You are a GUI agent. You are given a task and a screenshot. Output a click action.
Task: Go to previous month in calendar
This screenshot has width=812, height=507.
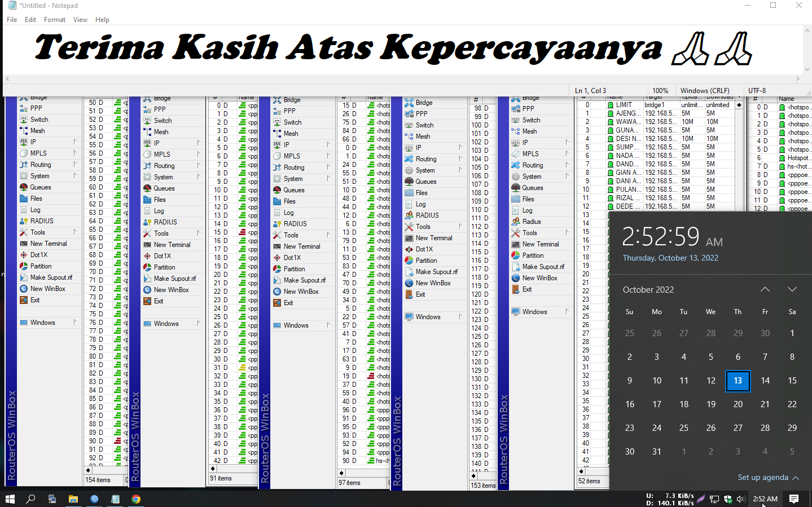click(765, 289)
